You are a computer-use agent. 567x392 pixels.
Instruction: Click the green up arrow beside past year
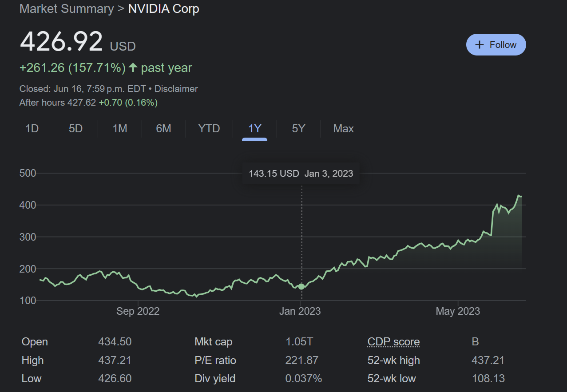point(133,68)
